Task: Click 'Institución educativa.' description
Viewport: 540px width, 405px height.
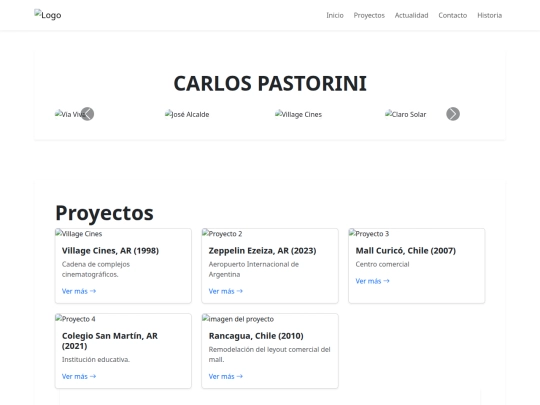Action: [x=96, y=359]
